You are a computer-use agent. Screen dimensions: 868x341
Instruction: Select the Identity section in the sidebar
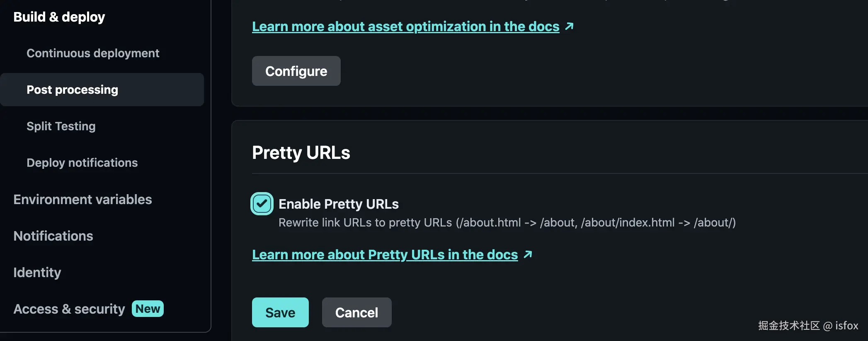pyautogui.click(x=37, y=272)
